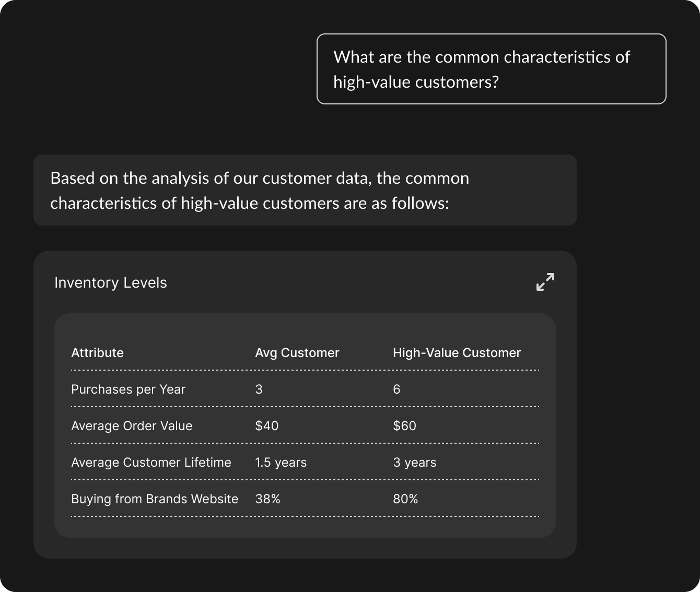Click the user question message bubble
This screenshot has width=700, height=592.
[491, 68]
